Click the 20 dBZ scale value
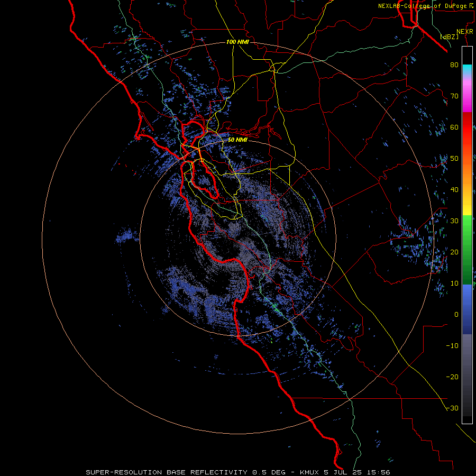The height and width of the screenshot is (476, 476). click(454, 252)
